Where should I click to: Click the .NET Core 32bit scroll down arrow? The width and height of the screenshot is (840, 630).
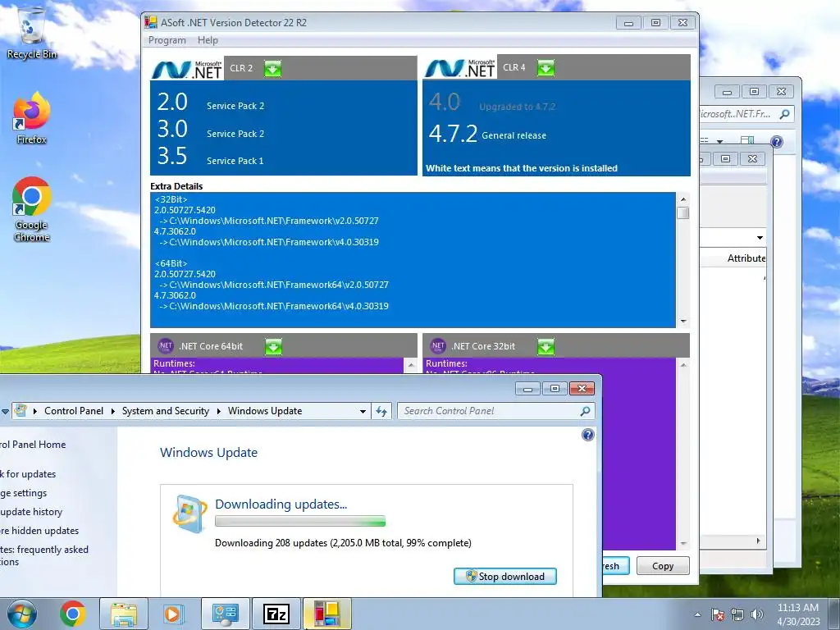683,543
